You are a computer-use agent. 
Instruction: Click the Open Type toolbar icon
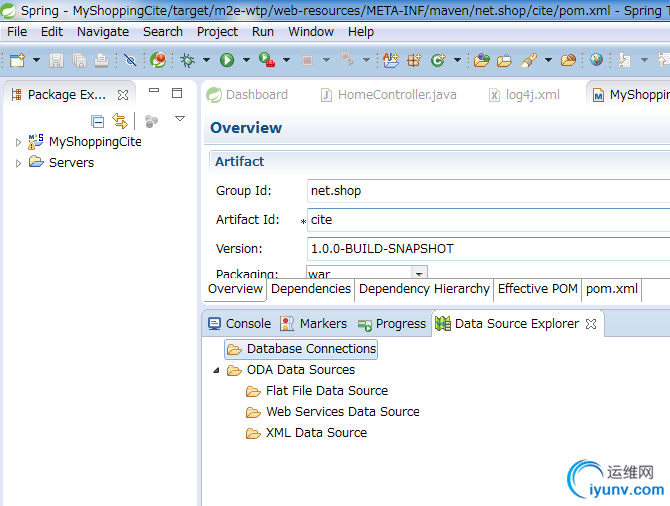coord(482,60)
